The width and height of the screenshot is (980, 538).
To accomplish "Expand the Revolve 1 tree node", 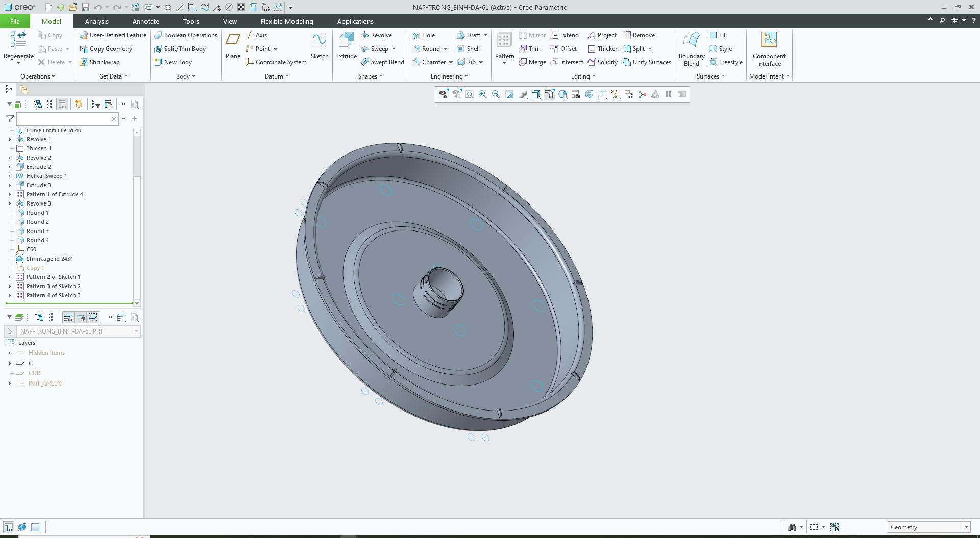I will (x=10, y=139).
